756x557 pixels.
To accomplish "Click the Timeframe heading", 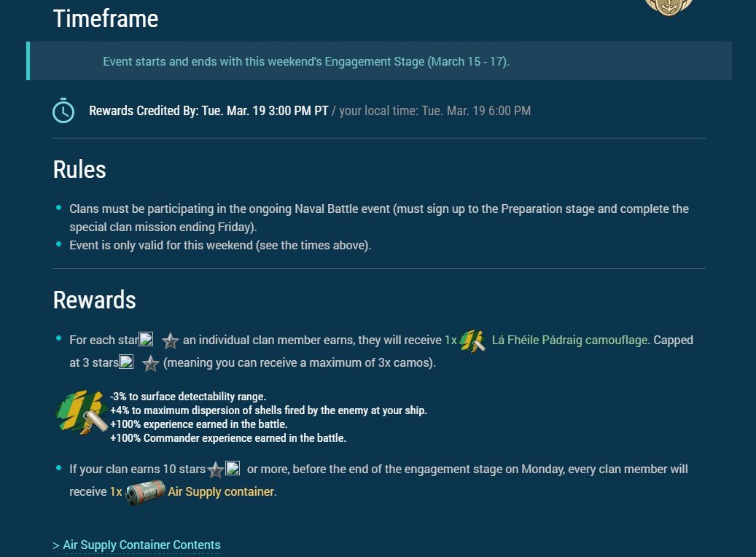I will (x=106, y=19).
